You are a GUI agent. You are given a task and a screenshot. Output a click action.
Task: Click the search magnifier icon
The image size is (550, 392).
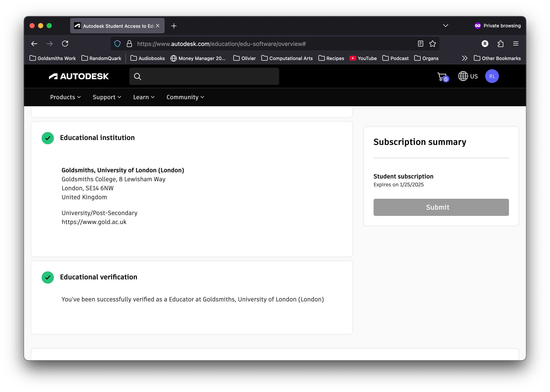point(138,77)
